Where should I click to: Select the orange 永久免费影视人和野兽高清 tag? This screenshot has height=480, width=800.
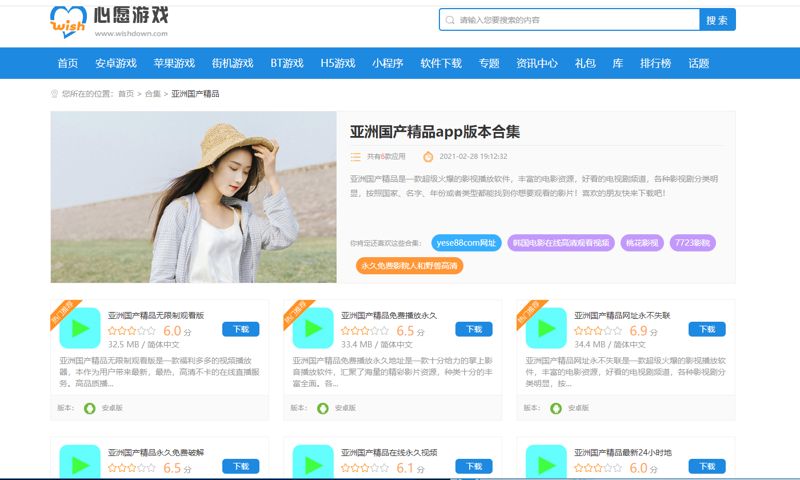pyautogui.click(x=410, y=266)
